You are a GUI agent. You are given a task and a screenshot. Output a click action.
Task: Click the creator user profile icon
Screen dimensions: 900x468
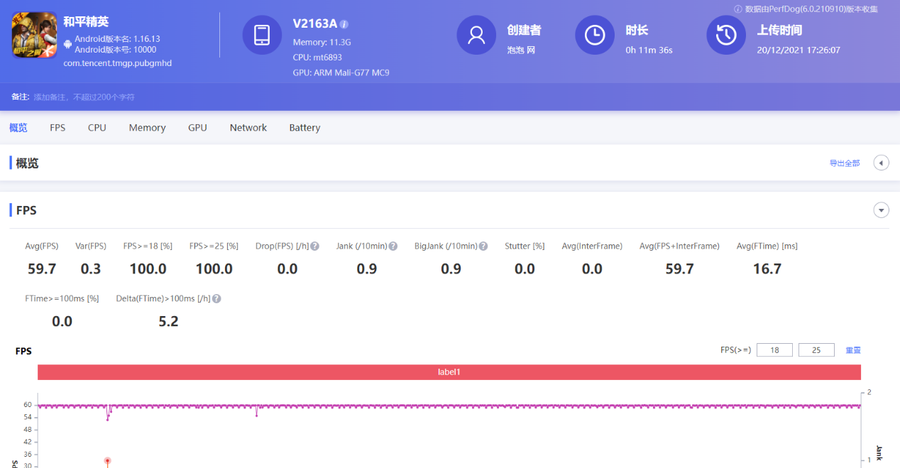click(476, 35)
